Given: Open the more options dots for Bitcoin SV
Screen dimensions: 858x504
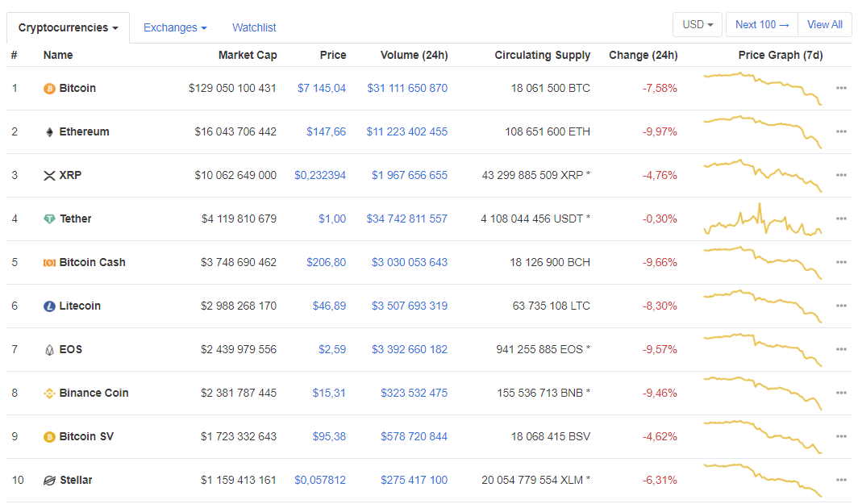Looking at the screenshot, I should click(x=841, y=436).
